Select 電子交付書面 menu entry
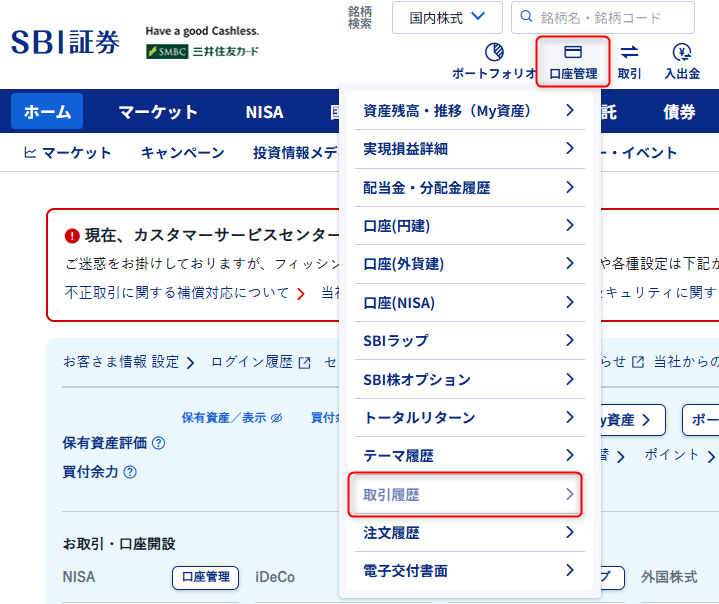This screenshot has height=604, width=719. [x=470, y=571]
